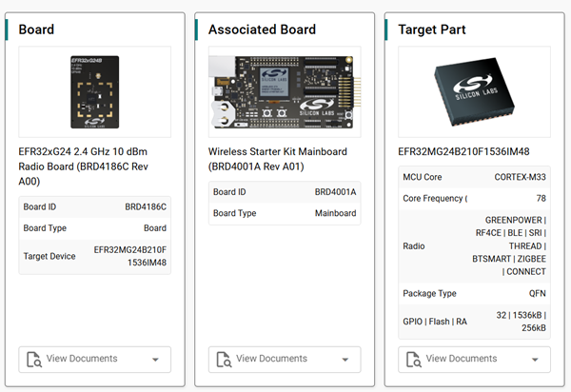Select the 'Target Part' card heading
This screenshot has width=571, height=392.
(x=432, y=29)
